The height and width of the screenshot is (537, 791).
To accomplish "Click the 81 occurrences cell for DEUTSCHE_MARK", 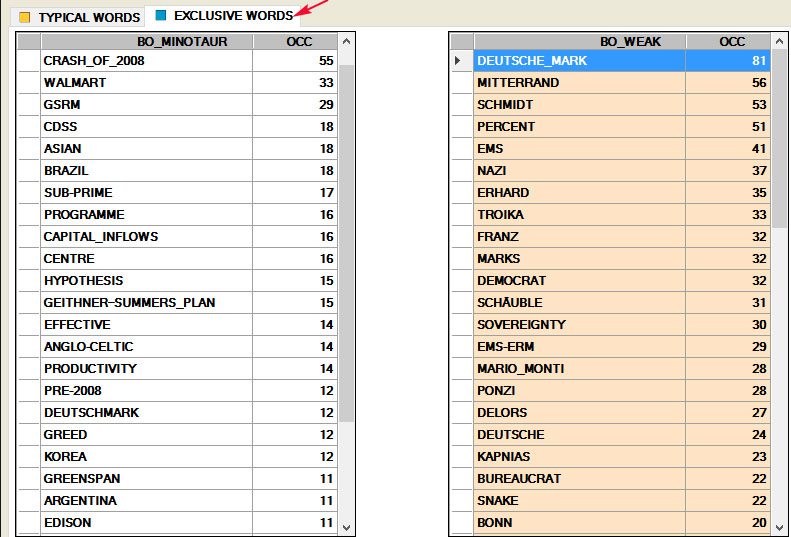I will point(728,61).
